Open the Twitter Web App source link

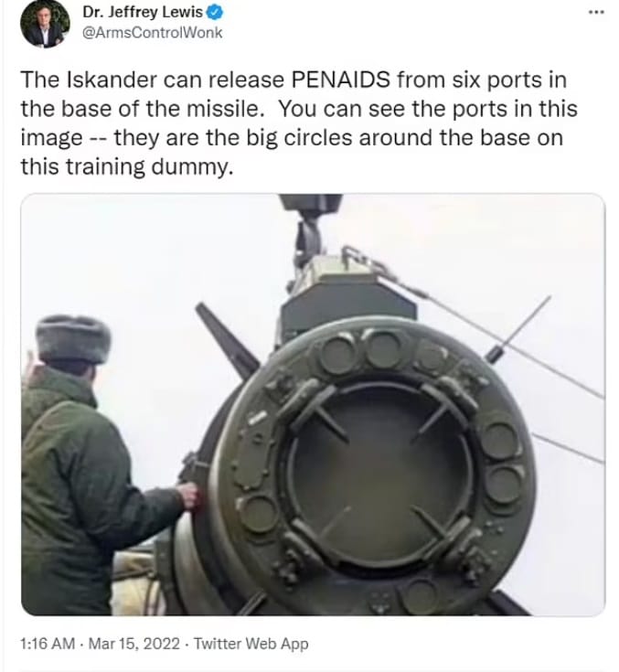[251, 644]
